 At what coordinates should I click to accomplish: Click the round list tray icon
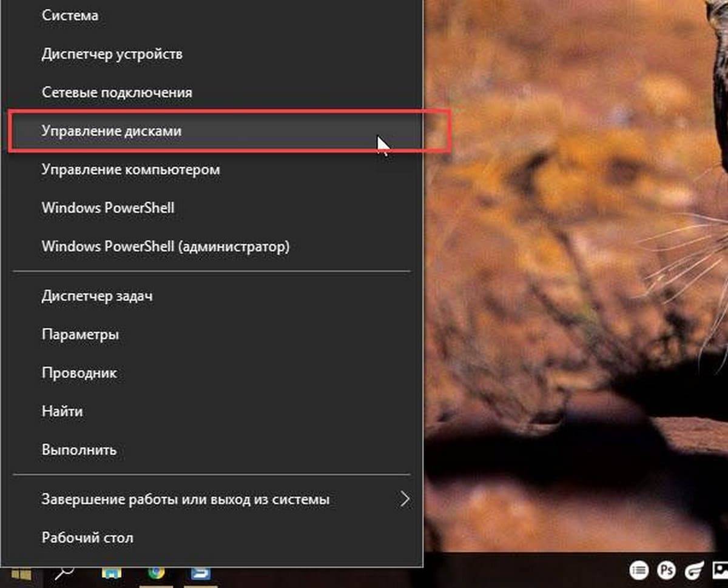[x=638, y=570]
